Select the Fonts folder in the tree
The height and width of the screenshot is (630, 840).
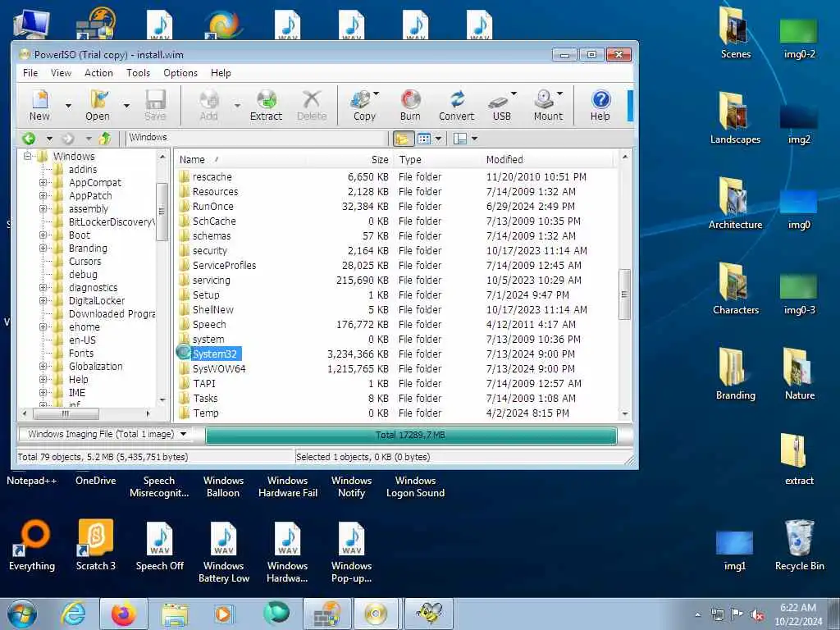[x=81, y=354]
